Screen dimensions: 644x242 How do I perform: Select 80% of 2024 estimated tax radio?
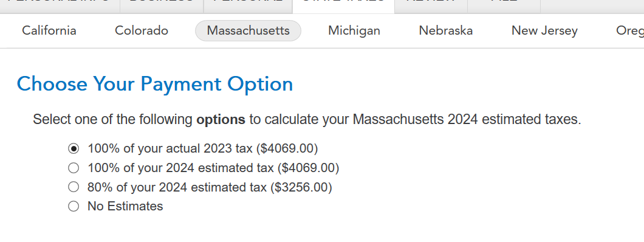[x=74, y=187]
